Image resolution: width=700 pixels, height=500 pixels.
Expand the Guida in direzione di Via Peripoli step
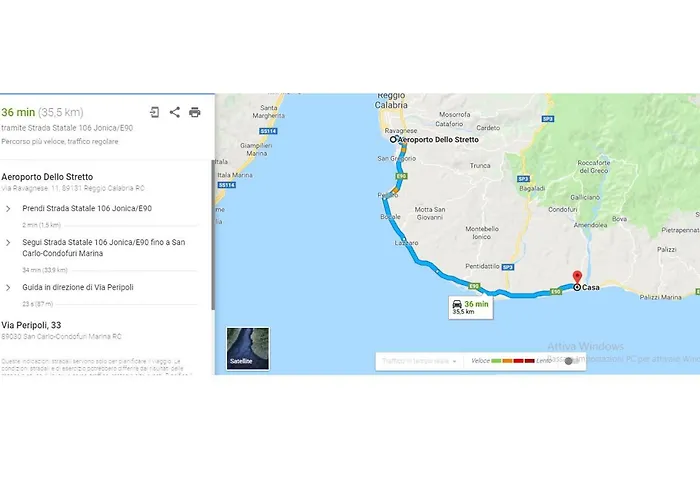pyautogui.click(x=8, y=288)
